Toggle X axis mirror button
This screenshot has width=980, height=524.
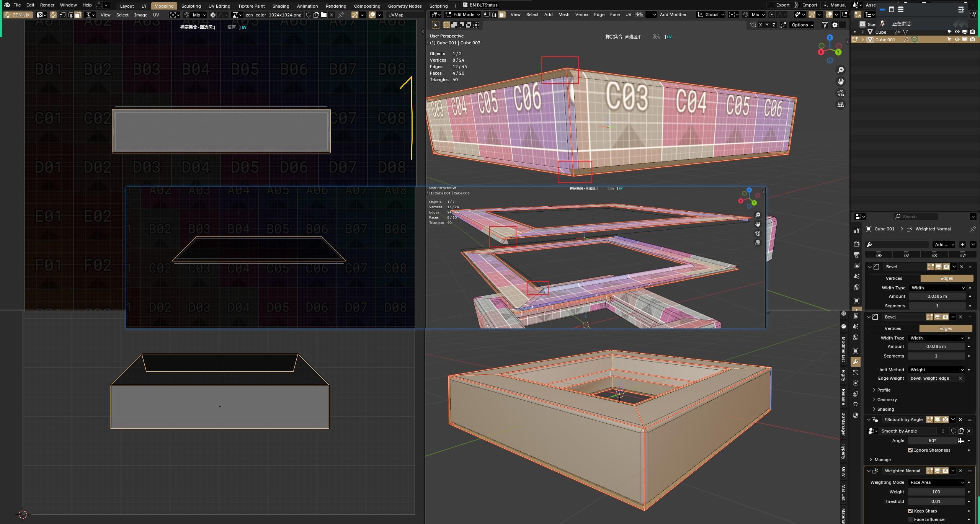coord(760,25)
